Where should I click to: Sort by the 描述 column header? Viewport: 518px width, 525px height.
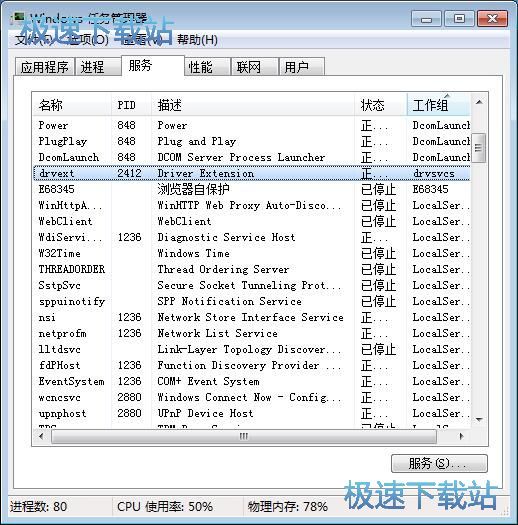pos(252,105)
